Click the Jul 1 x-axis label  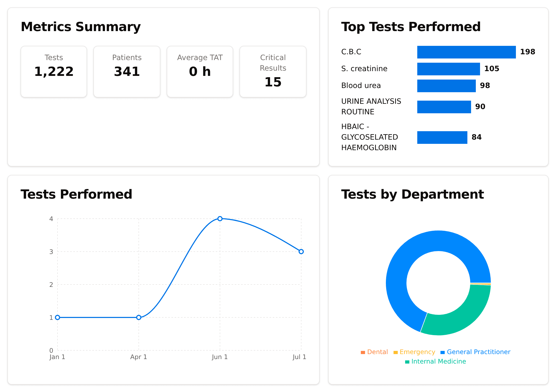299,357
